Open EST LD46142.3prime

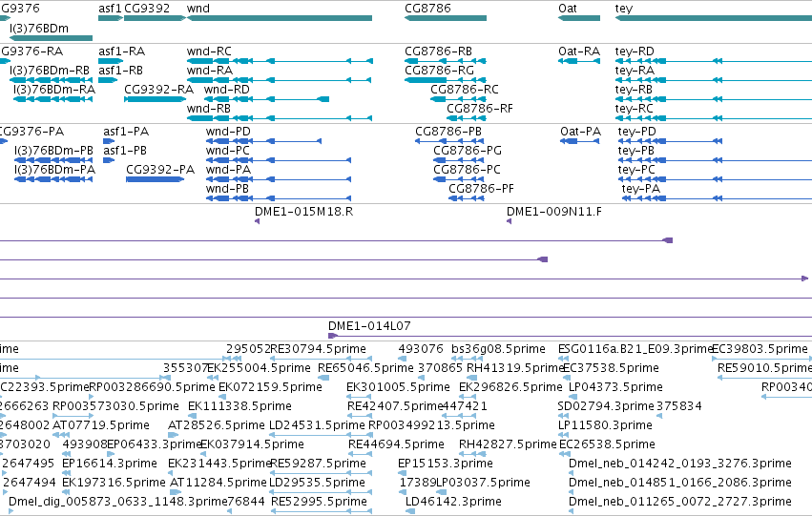453,502
